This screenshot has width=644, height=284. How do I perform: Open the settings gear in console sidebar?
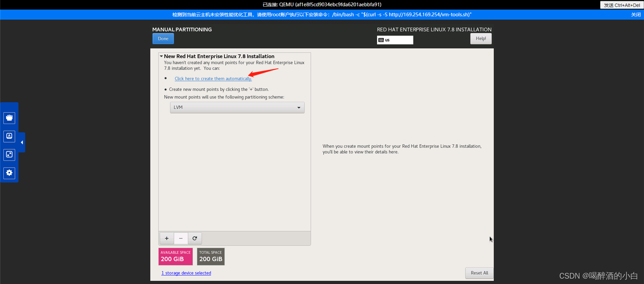(x=9, y=173)
